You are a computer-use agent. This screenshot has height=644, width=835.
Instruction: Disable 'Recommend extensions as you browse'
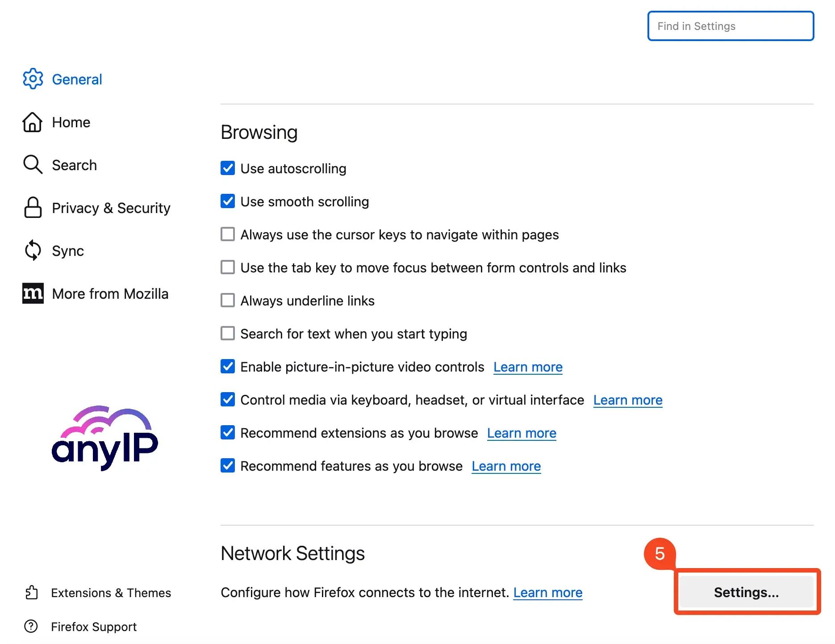click(228, 432)
